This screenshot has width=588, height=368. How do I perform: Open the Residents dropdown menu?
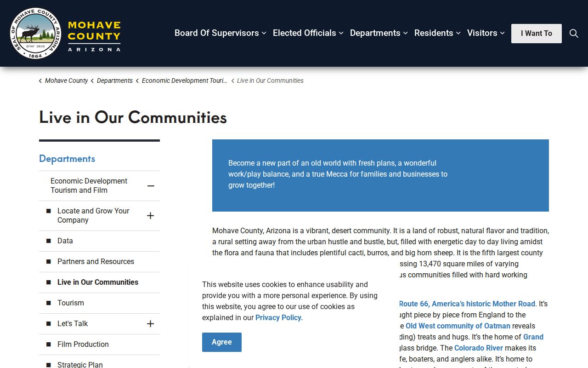click(x=437, y=33)
